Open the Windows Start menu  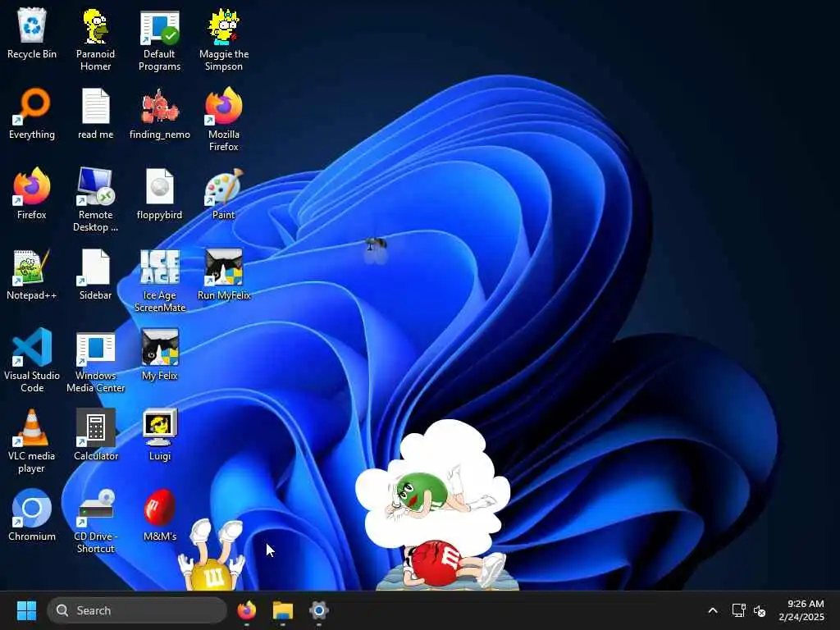pos(26,610)
